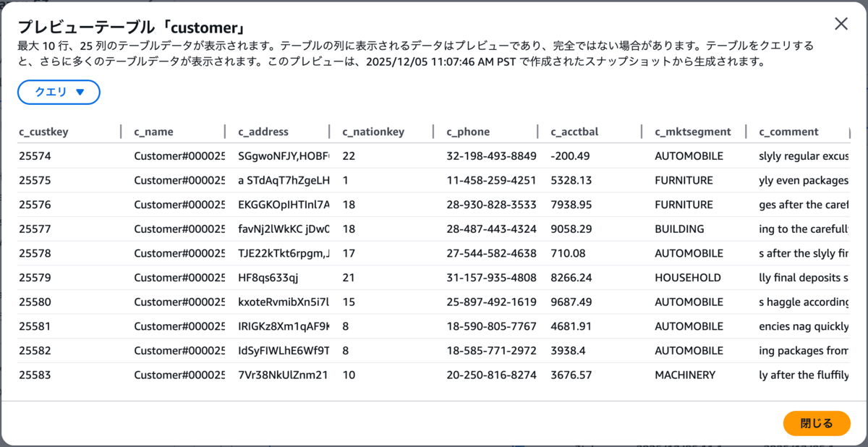The height and width of the screenshot is (447, 868).
Task: Click account balance 3938.4
Action: pyautogui.click(x=569, y=351)
